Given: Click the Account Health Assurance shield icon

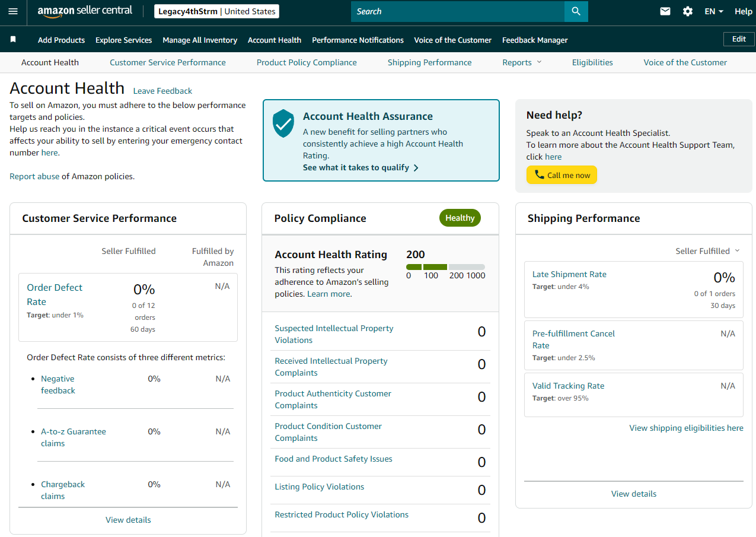Looking at the screenshot, I should 283,123.
